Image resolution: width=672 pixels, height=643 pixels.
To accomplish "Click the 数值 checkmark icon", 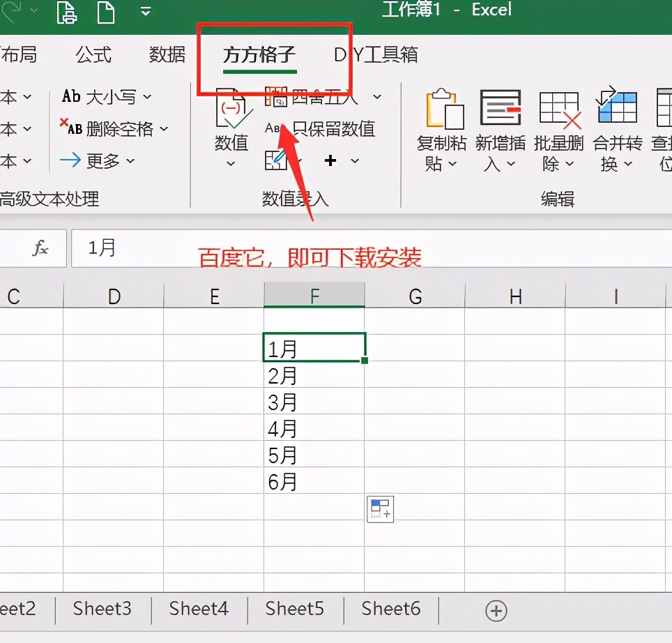I will (234, 108).
